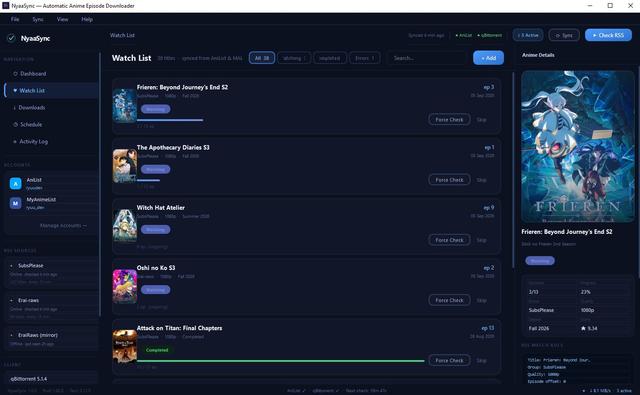Click the 3 Active downloads button
Screen dimensions: 640x395
(528, 35)
